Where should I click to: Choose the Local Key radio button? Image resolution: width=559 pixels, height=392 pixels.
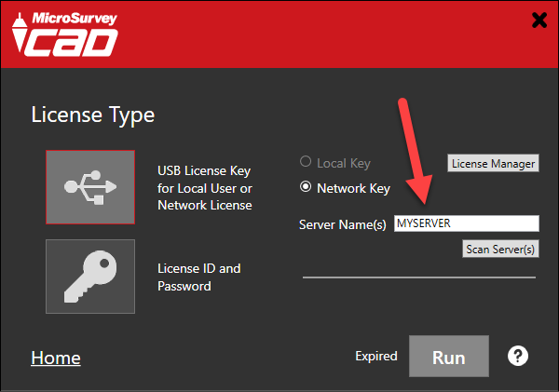(x=306, y=162)
